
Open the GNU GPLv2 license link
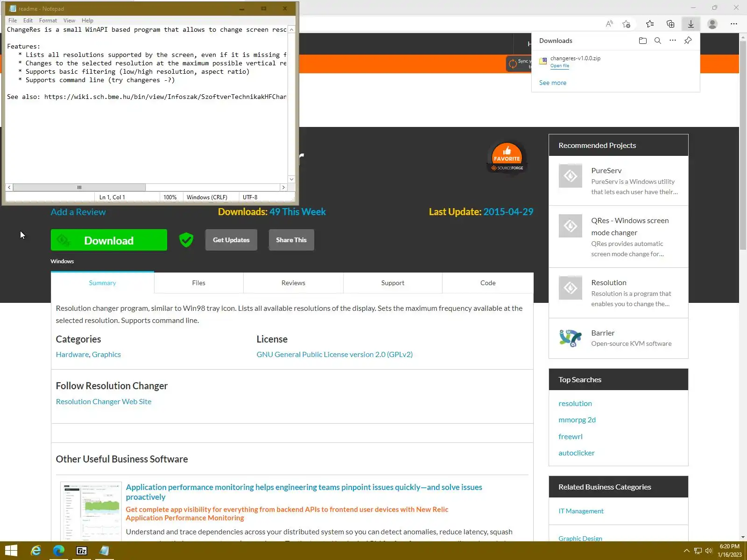[334, 354]
